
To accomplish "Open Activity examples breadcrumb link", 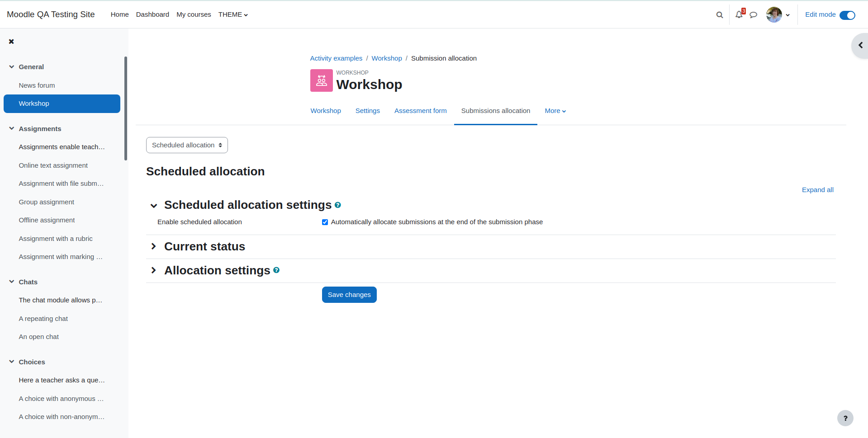I will coord(336,58).
